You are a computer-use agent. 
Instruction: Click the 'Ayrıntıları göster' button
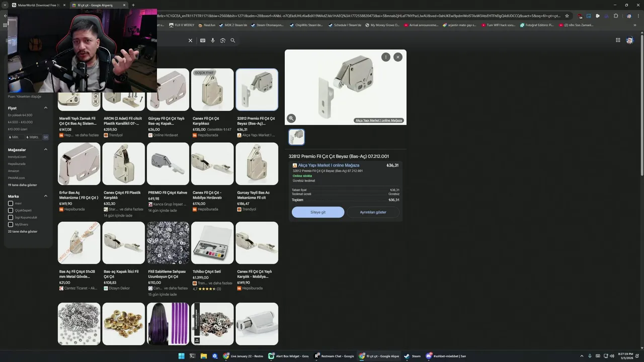click(373, 212)
